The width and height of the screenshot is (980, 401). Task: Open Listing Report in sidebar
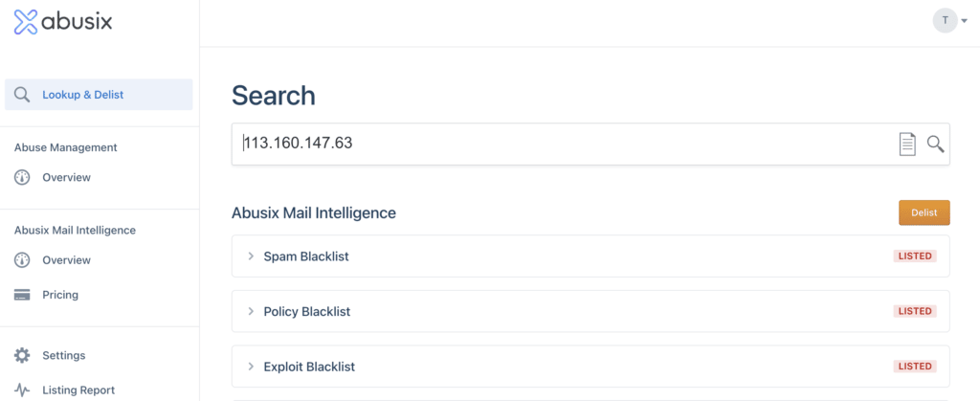click(x=78, y=390)
